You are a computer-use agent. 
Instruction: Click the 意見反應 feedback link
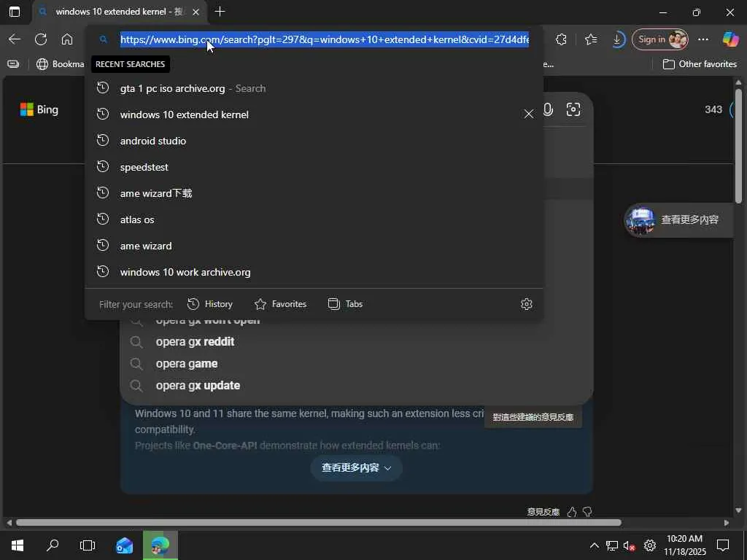click(543, 512)
